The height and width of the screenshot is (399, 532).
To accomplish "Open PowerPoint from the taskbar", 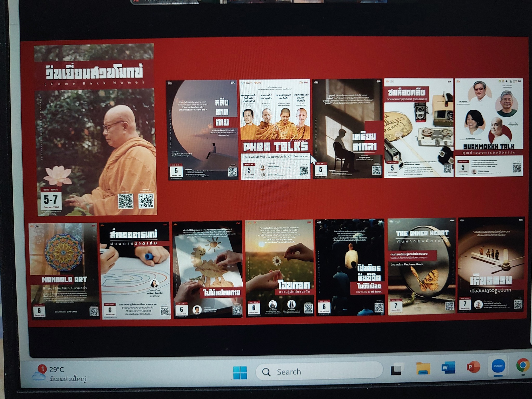I will 473,367.
